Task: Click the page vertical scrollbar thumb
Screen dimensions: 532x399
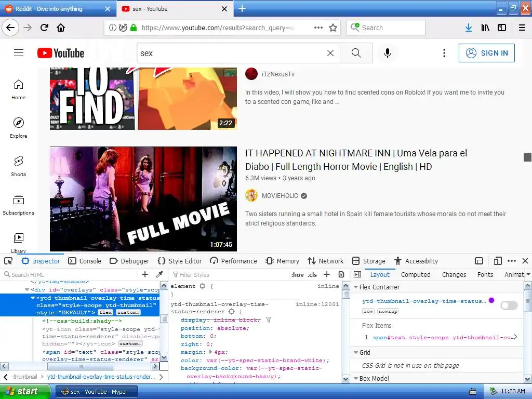Action: click(x=527, y=157)
